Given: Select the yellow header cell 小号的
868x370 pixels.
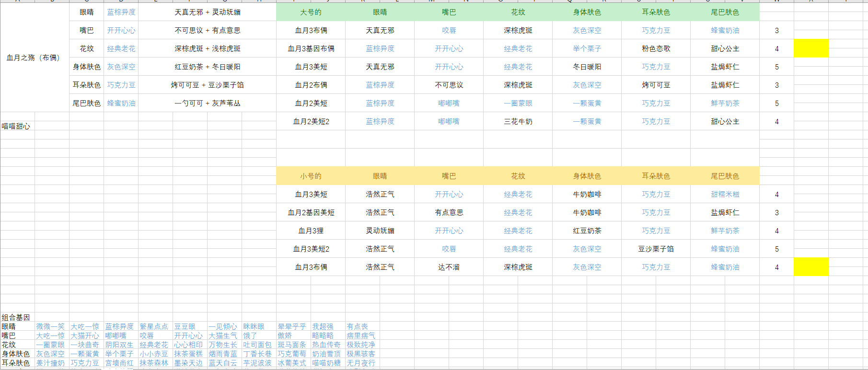Looking at the screenshot, I should (311, 176).
